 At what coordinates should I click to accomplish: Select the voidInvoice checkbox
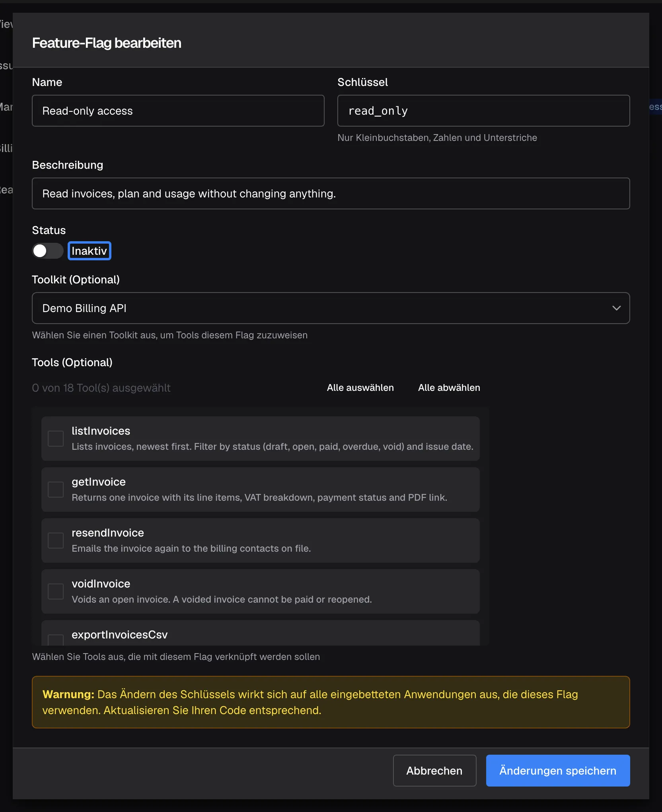click(56, 591)
